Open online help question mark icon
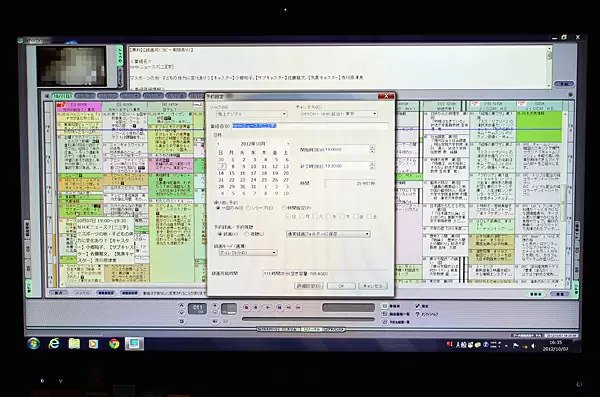The height and width of the screenshot is (397, 600). 417,314
